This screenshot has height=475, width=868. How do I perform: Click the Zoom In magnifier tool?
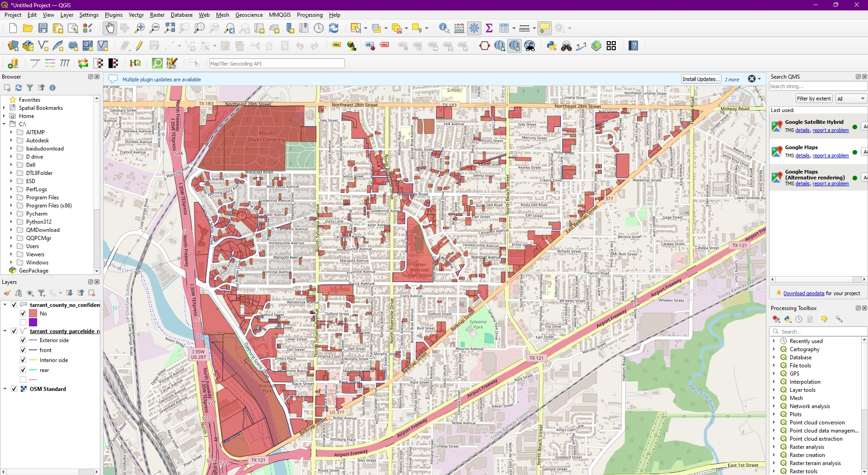(x=140, y=28)
